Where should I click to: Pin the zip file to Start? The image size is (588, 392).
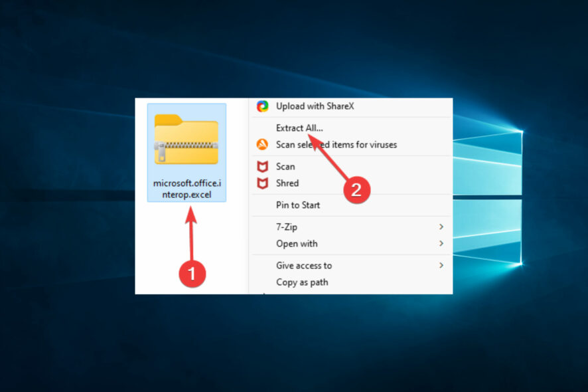click(x=298, y=205)
